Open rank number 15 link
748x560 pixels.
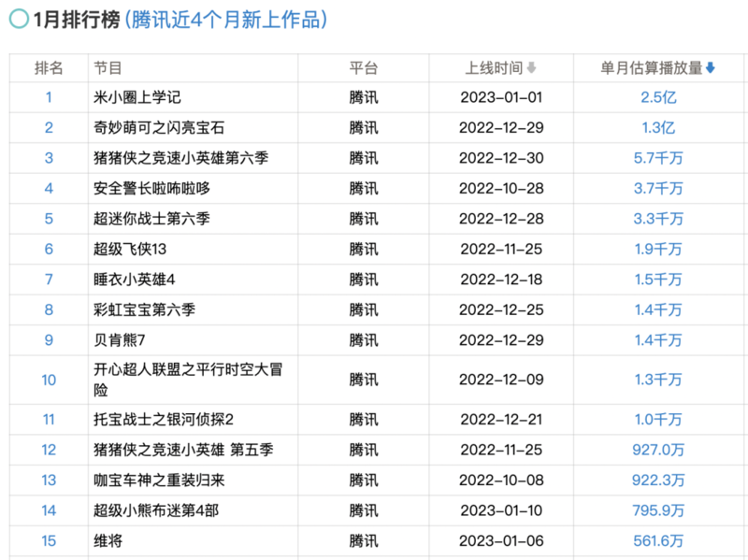click(x=49, y=541)
